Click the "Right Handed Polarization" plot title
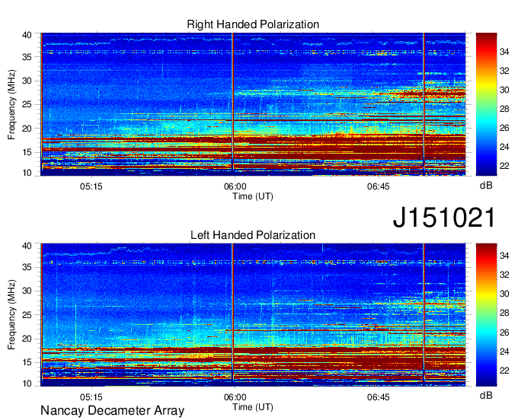Screen dimensions: 518x420 click(253, 24)
